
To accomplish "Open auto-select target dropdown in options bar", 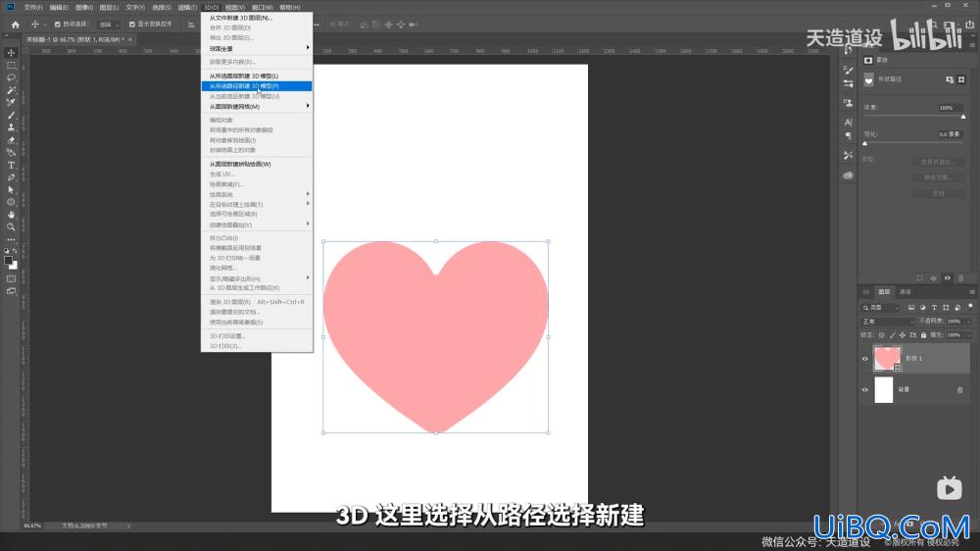I will click(109, 25).
